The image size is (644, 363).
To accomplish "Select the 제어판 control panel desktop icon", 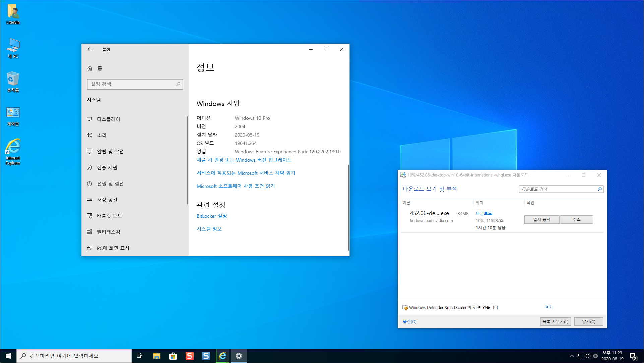I will pyautogui.click(x=13, y=116).
